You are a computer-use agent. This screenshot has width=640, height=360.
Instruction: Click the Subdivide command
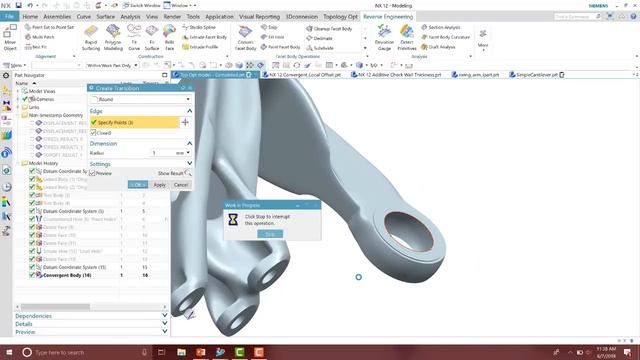pyautogui.click(x=320, y=48)
